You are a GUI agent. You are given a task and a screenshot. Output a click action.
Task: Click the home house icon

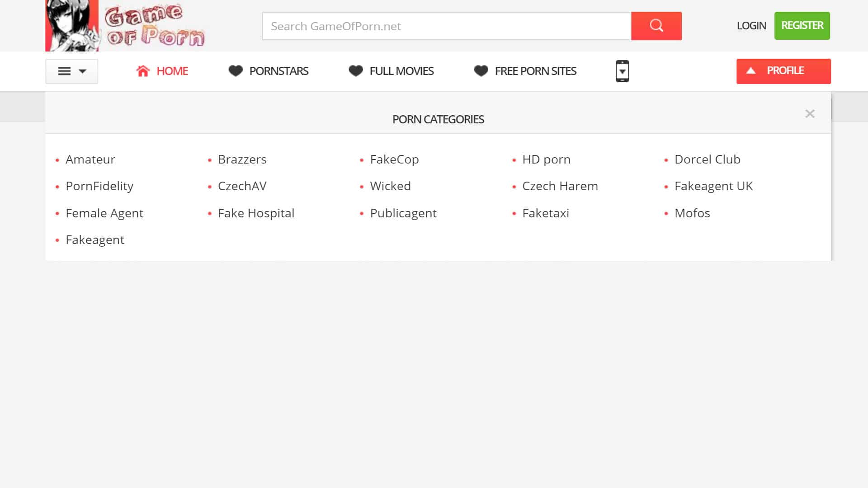(143, 71)
